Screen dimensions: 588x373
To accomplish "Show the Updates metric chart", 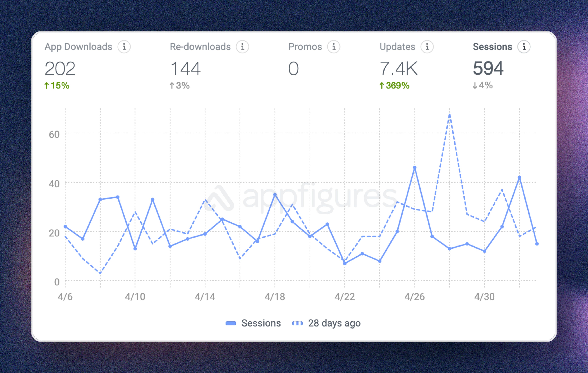I will pos(397,47).
